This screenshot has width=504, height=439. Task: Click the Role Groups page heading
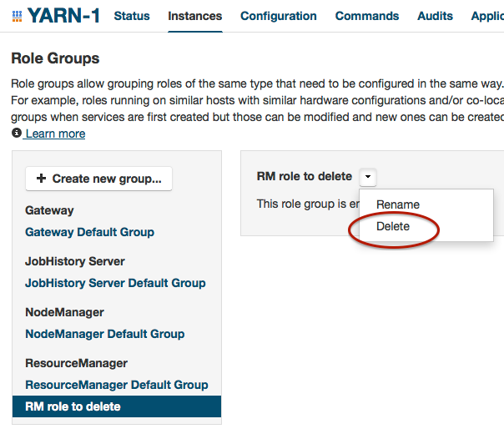(x=55, y=58)
